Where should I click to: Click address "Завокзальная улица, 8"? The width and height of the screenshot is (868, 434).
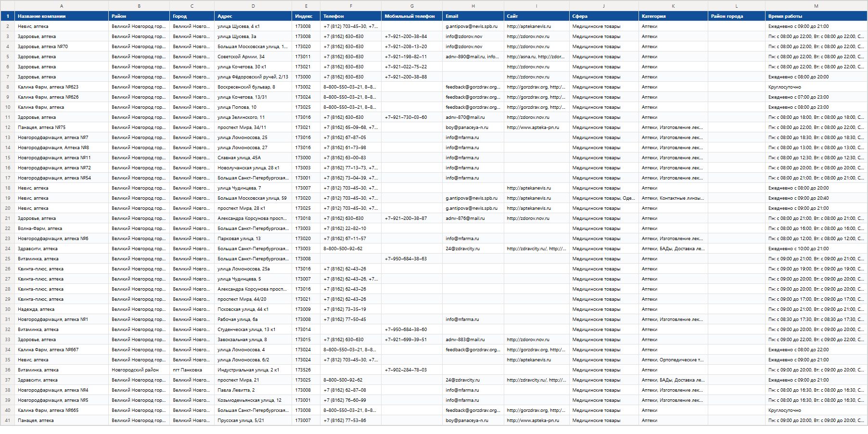pyautogui.click(x=253, y=340)
